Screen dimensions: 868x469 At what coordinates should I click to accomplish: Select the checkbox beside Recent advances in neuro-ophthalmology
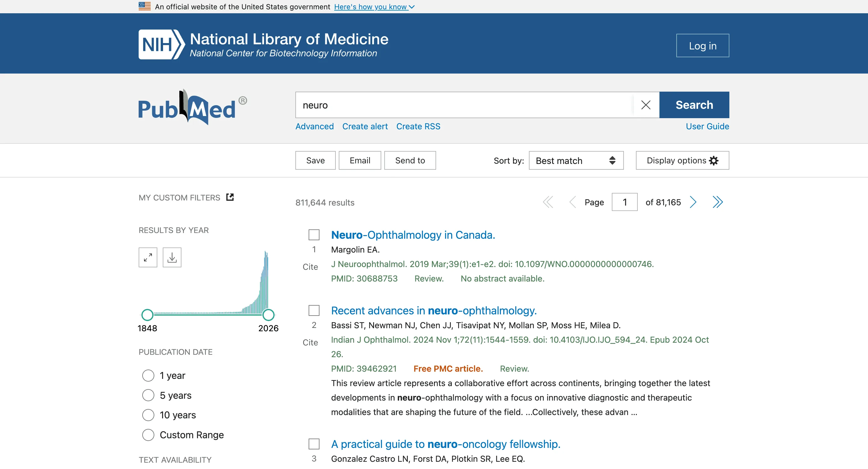pyautogui.click(x=314, y=310)
